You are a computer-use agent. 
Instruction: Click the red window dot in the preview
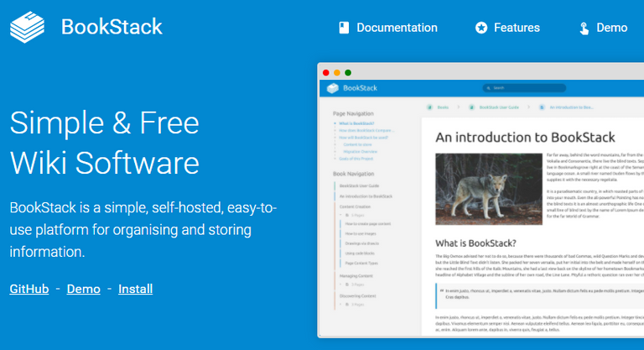coord(325,73)
